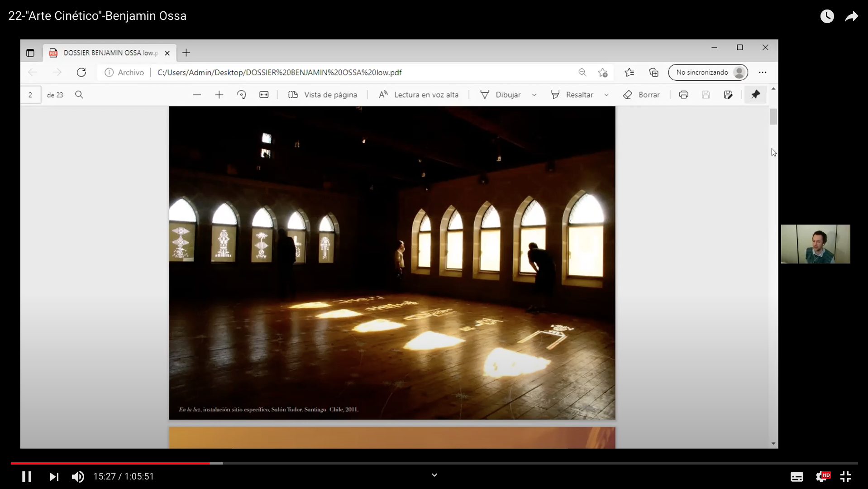Start Lectura en voz alta
Image resolution: width=868 pixels, height=489 pixels.
click(x=419, y=95)
